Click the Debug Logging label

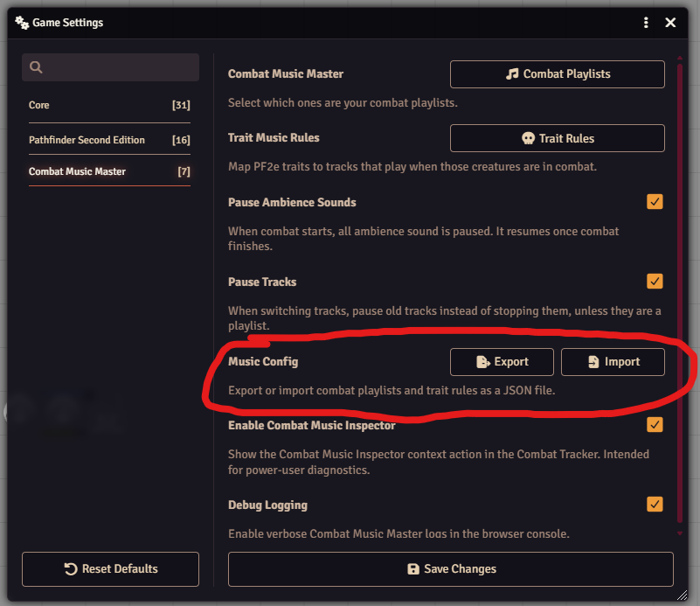pos(268,505)
